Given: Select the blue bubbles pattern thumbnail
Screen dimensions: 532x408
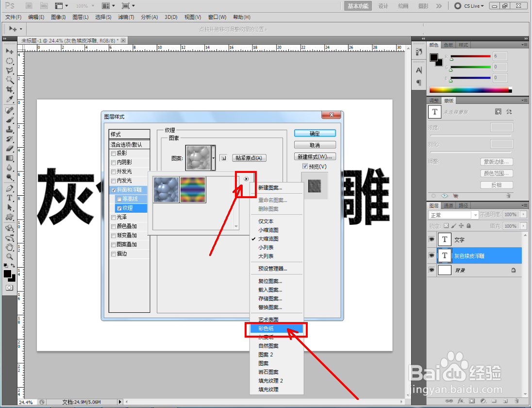Looking at the screenshot, I should coord(166,190).
